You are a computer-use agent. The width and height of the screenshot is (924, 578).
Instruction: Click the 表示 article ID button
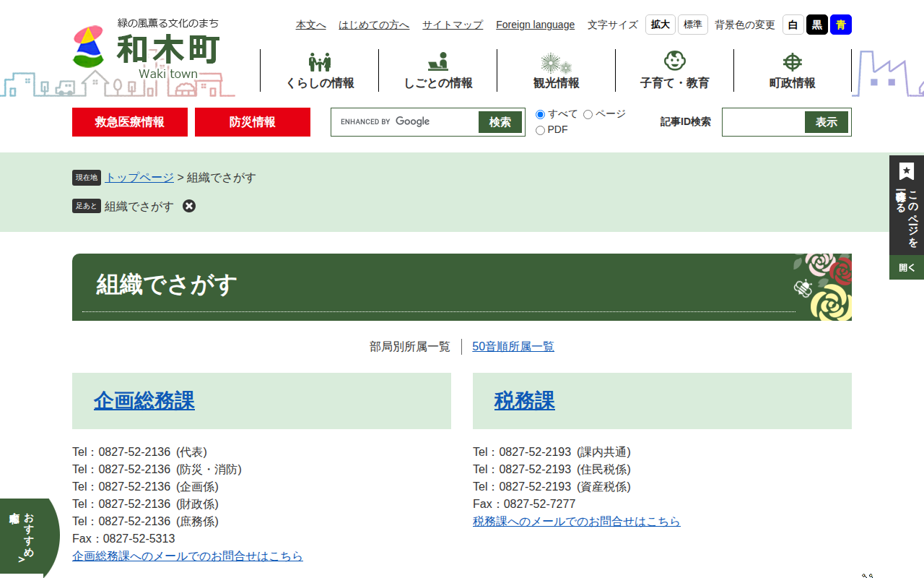827,122
